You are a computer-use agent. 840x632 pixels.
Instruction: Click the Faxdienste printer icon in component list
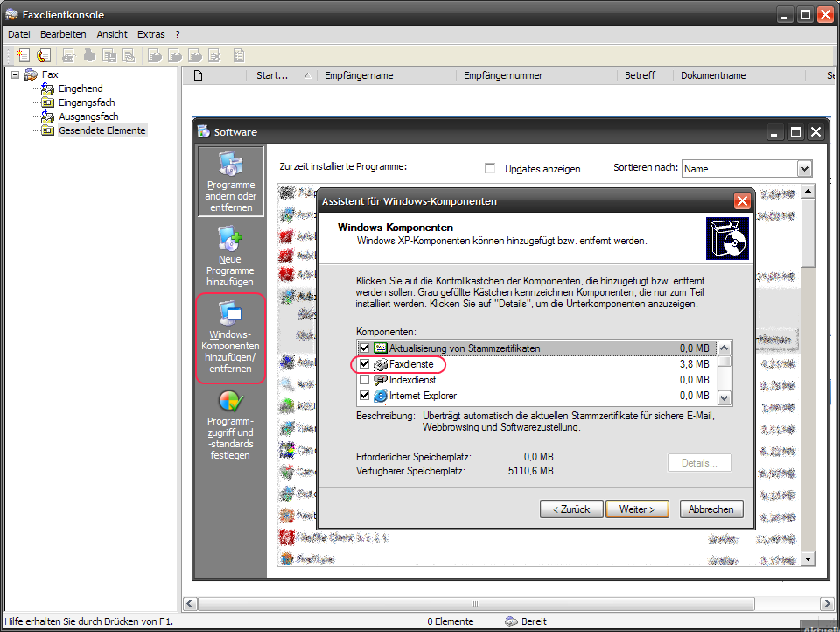click(x=381, y=364)
